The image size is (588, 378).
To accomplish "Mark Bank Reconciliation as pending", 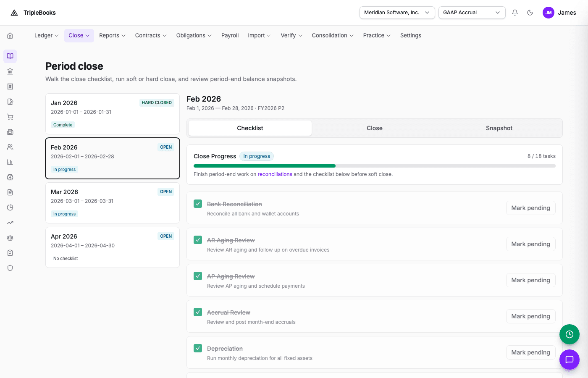I will pyautogui.click(x=530, y=208).
